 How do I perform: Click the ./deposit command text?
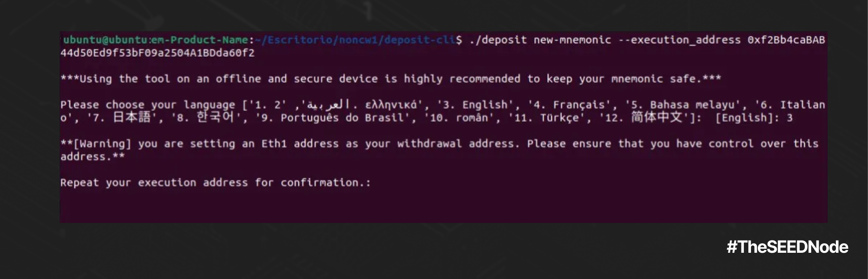(498, 40)
